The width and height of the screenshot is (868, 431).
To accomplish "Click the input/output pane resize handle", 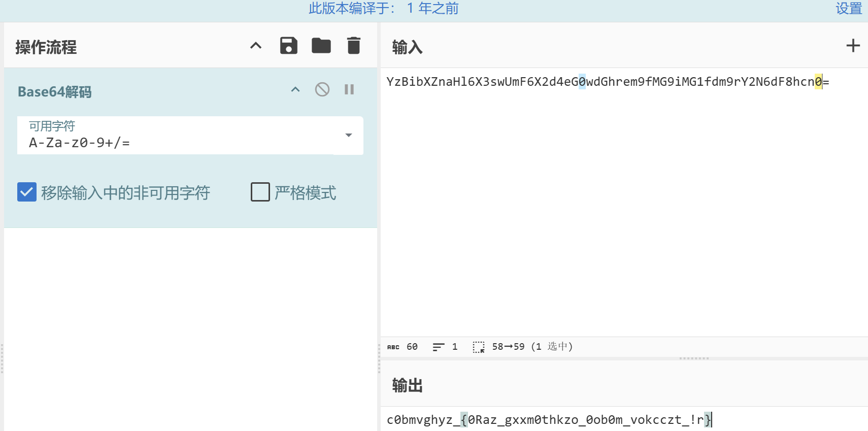I will [694, 358].
